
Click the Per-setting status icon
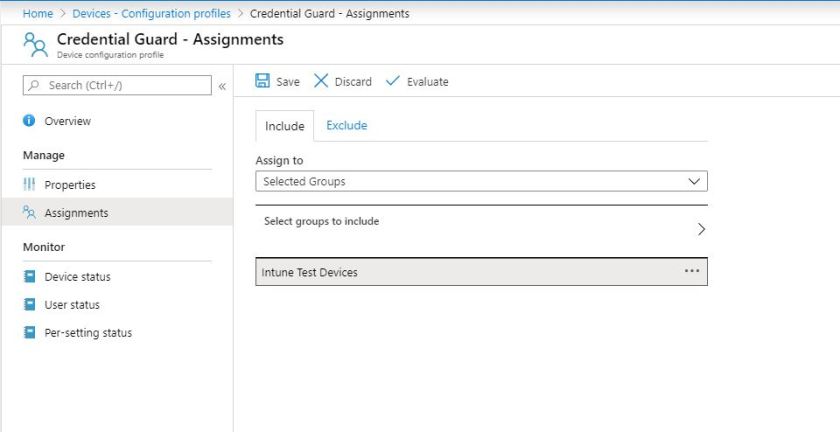[x=29, y=333]
